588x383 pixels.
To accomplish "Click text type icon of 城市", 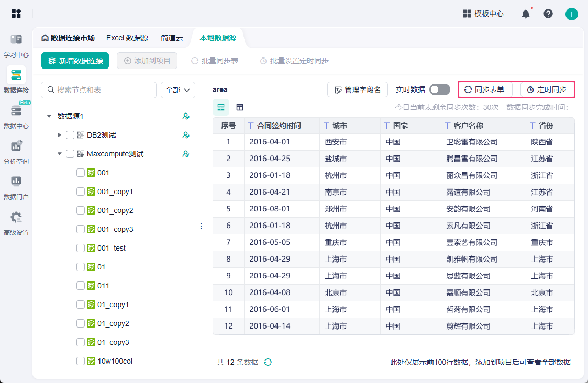I will [x=326, y=126].
